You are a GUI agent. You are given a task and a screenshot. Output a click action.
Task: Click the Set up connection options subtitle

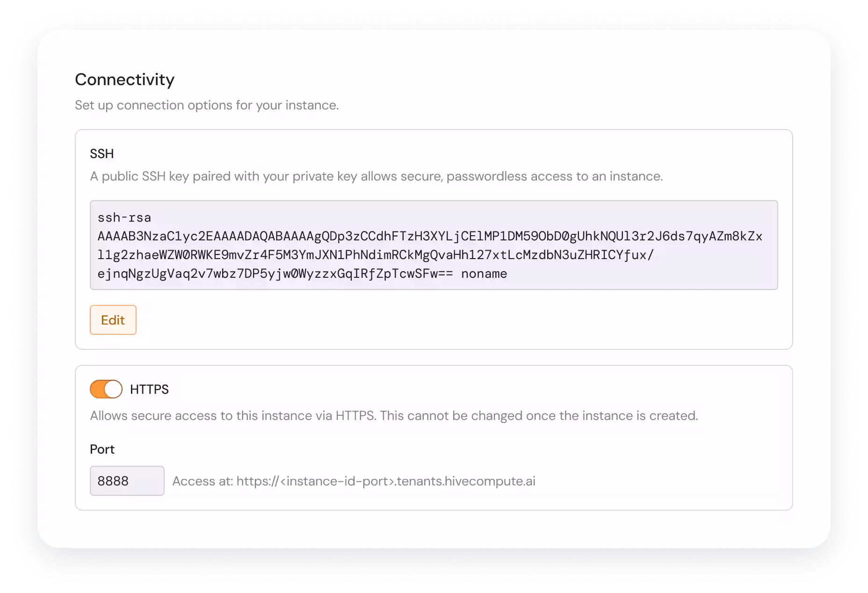coord(207,105)
